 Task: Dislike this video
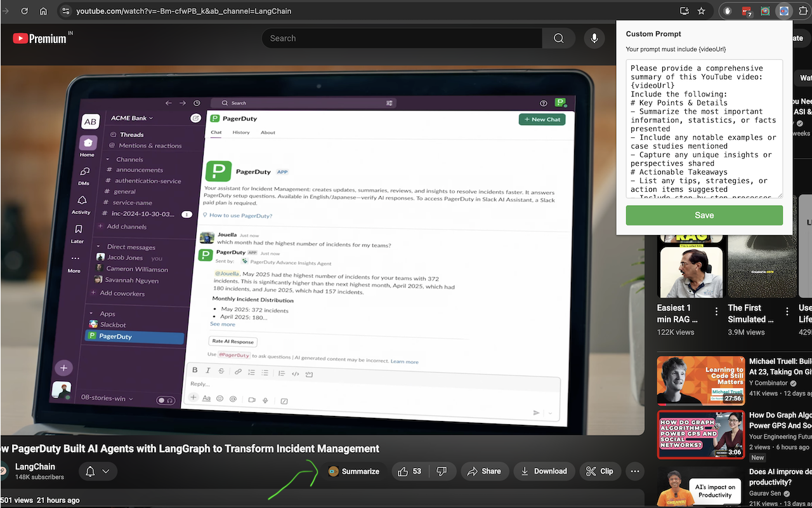tap(442, 471)
